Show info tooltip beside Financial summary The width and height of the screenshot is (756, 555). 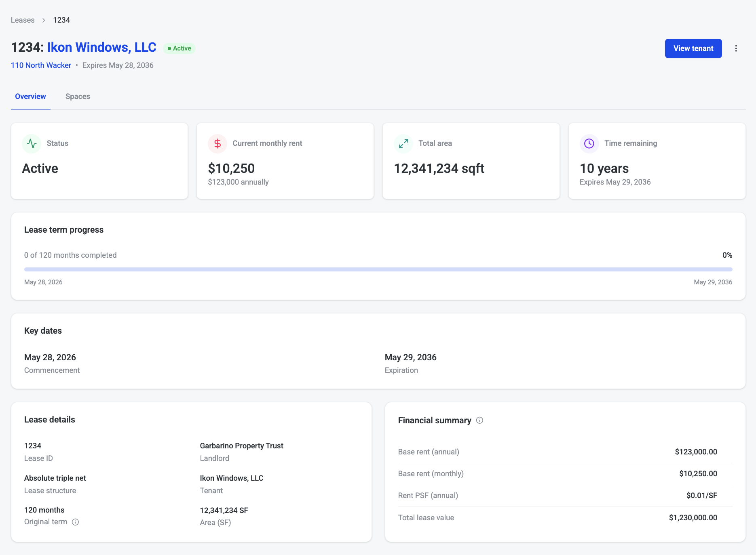point(479,420)
